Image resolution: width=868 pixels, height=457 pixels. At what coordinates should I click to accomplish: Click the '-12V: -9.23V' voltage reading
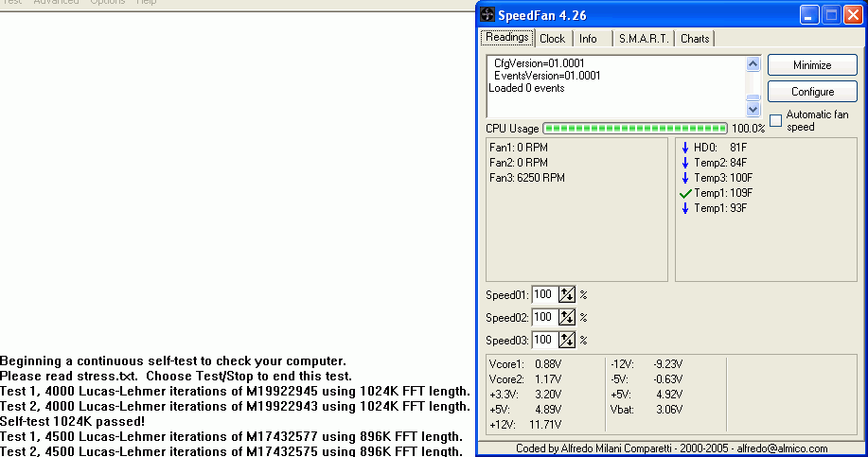[647, 364]
